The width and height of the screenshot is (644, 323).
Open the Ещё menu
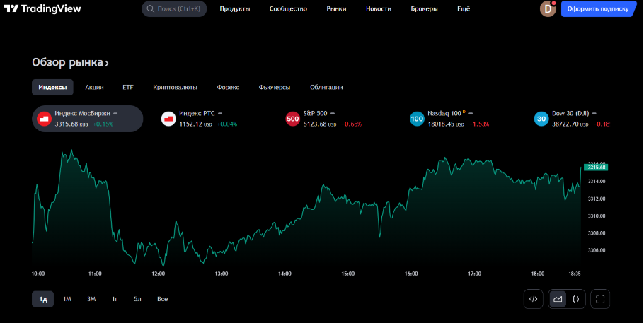tap(464, 8)
